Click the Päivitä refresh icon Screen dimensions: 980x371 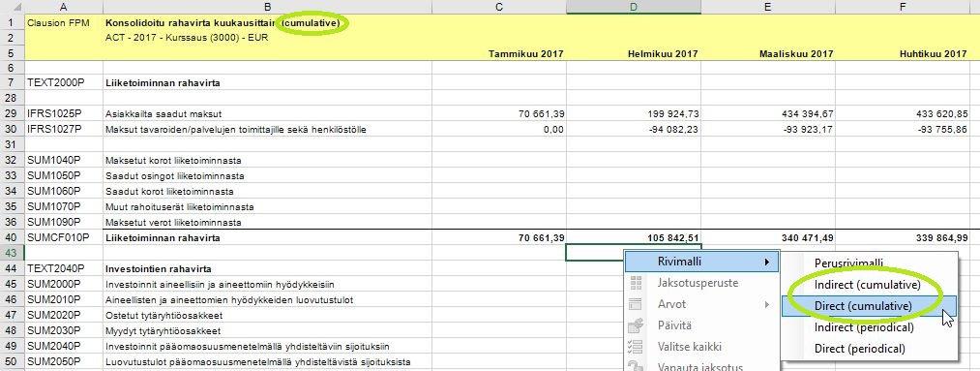point(636,325)
